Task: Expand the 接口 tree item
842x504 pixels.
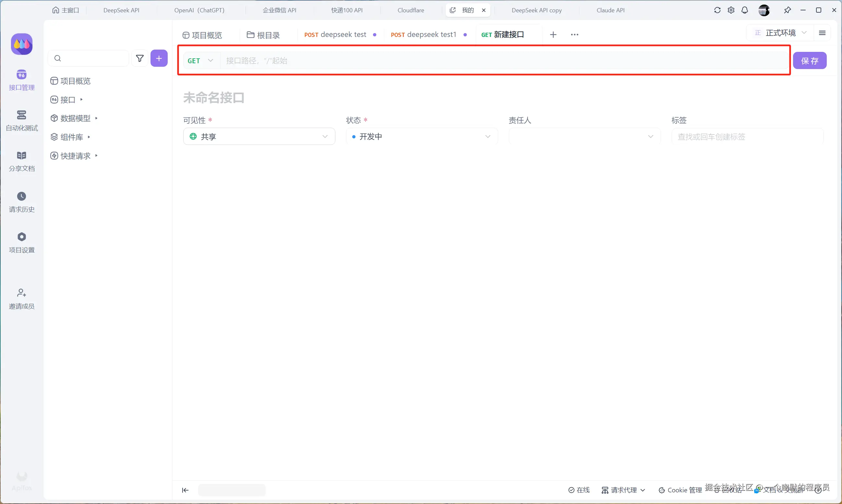Action: point(81,100)
